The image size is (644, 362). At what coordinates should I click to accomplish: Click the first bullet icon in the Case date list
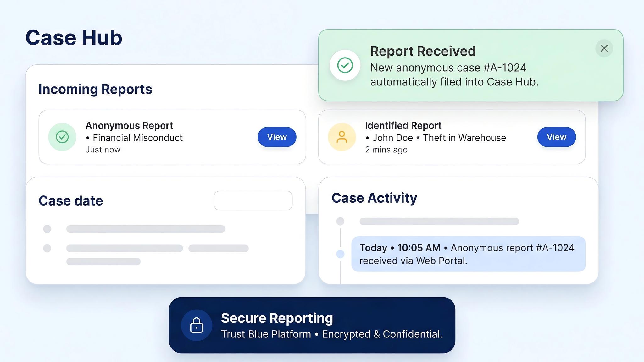[x=47, y=229]
